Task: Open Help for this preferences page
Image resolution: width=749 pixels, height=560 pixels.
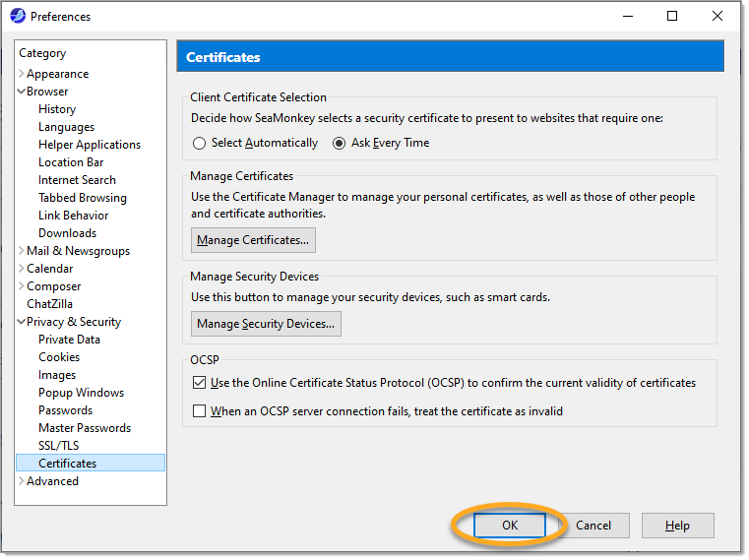Action: (677, 526)
